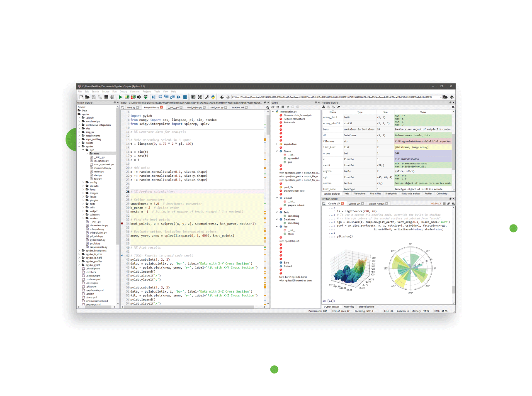
Task: Expand the .github folder
Action: (79, 117)
